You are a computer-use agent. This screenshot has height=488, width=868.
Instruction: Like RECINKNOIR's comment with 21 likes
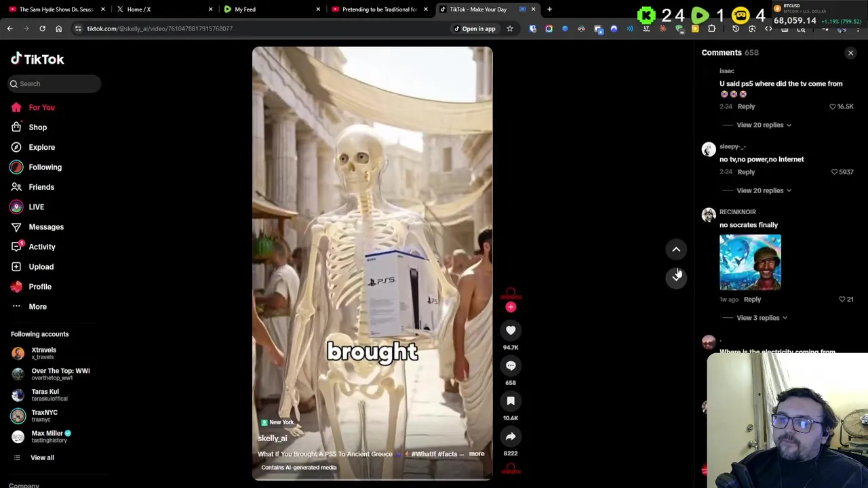click(842, 299)
